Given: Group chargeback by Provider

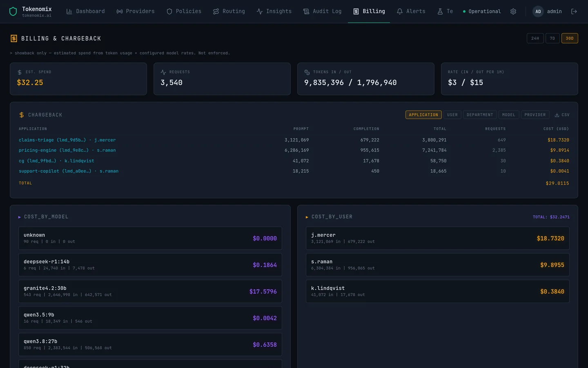Looking at the screenshot, I should pyautogui.click(x=535, y=115).
